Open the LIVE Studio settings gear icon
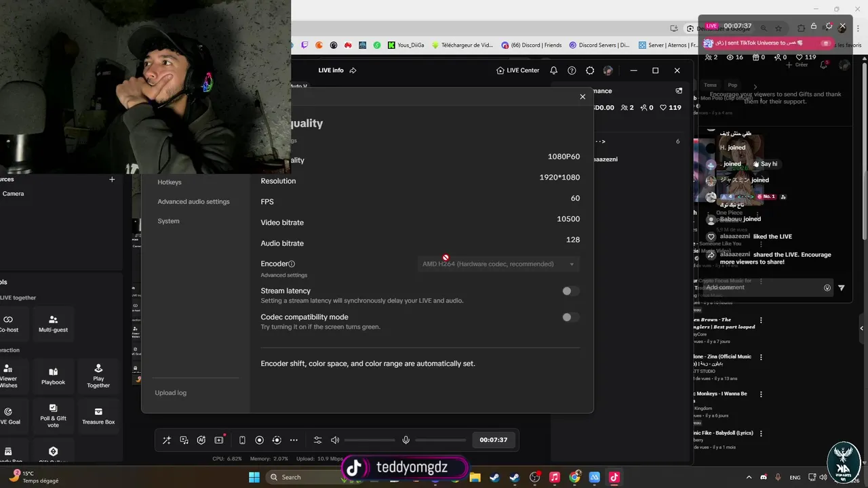 tap(590, 70)
